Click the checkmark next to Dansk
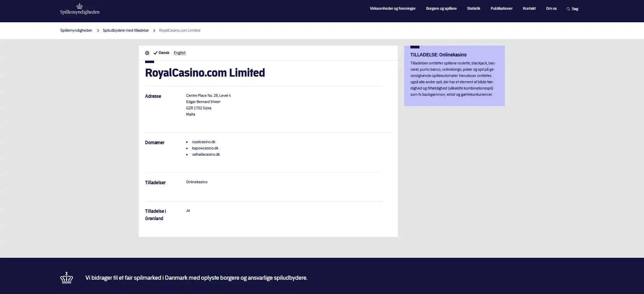644x294 pixels. (156, 53)
